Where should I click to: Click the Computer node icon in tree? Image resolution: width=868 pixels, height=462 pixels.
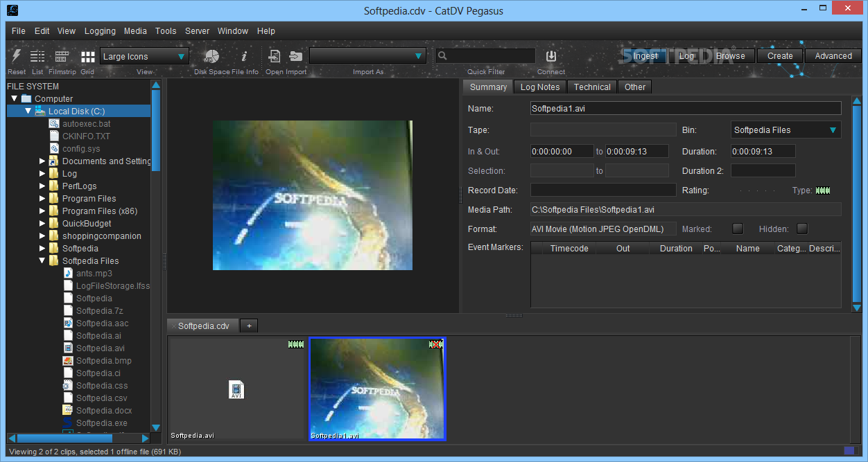tap(26, 98)
